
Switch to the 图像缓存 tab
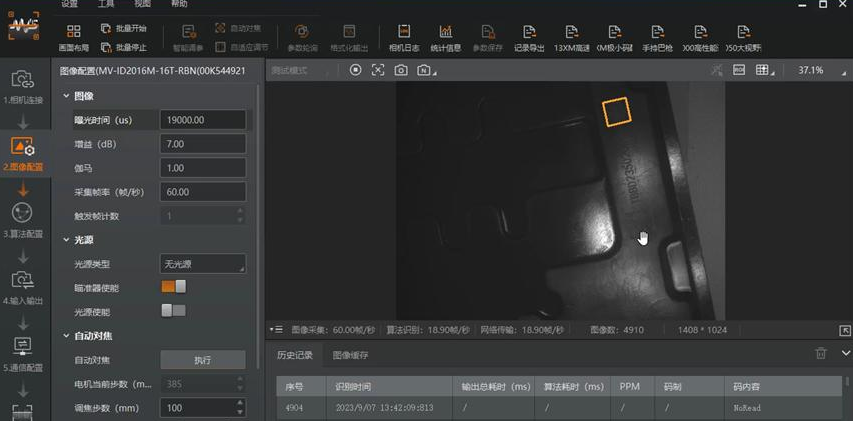point(350,355)
